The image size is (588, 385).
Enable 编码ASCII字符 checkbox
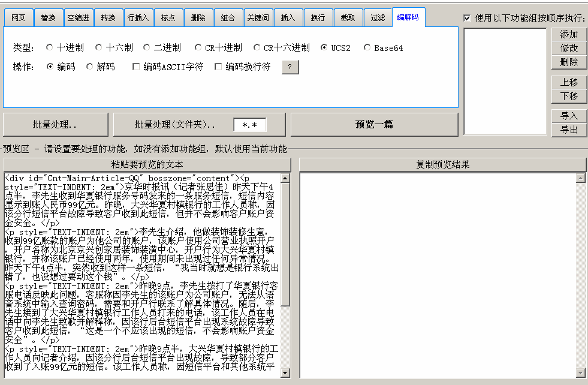coord(136,67)
